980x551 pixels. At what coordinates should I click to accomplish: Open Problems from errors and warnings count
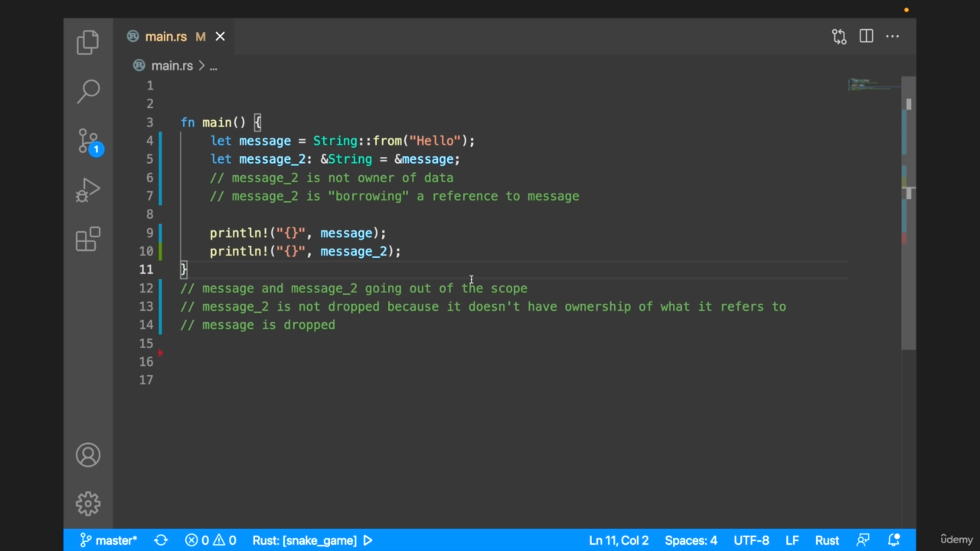coord(211,540)
